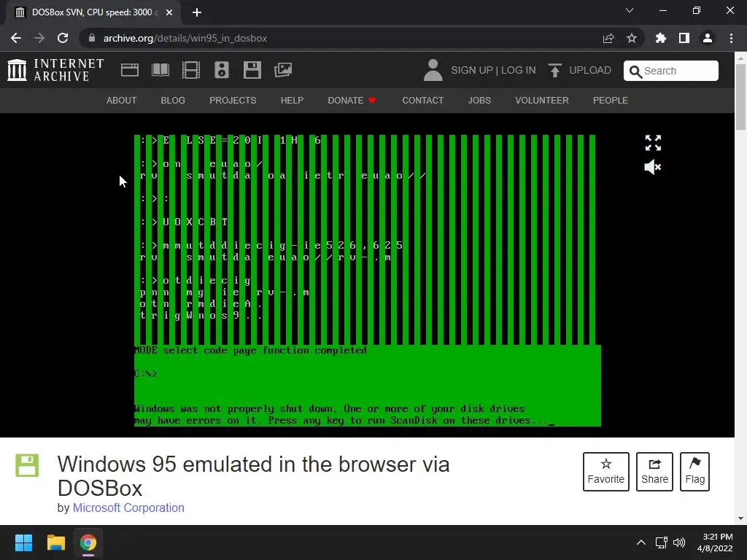Open the Software floppy disk icon
This screenshot has height=560, width=747.
point(252,70)
